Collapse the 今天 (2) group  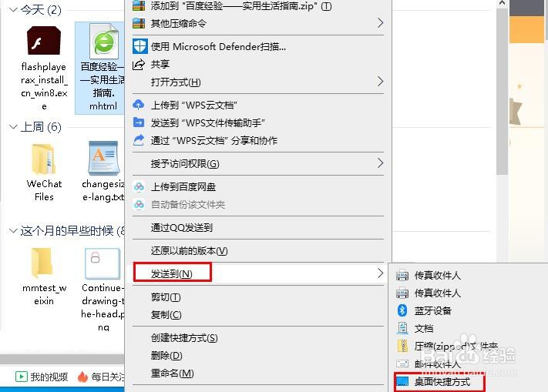(x=13, y=10)
